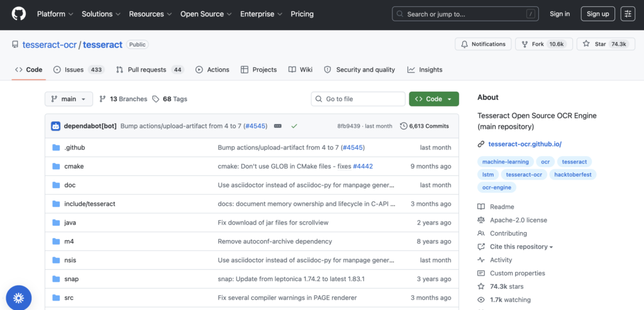Viewport: 644px width, 310px height.
Task: Open the Contributing link
Action: click(x=508, y=233)
